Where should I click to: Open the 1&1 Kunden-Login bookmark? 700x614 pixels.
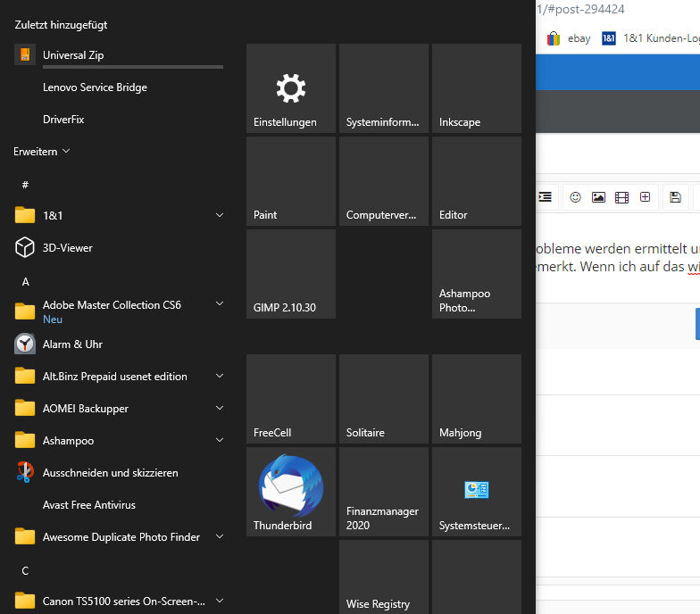tap(651, 39)
